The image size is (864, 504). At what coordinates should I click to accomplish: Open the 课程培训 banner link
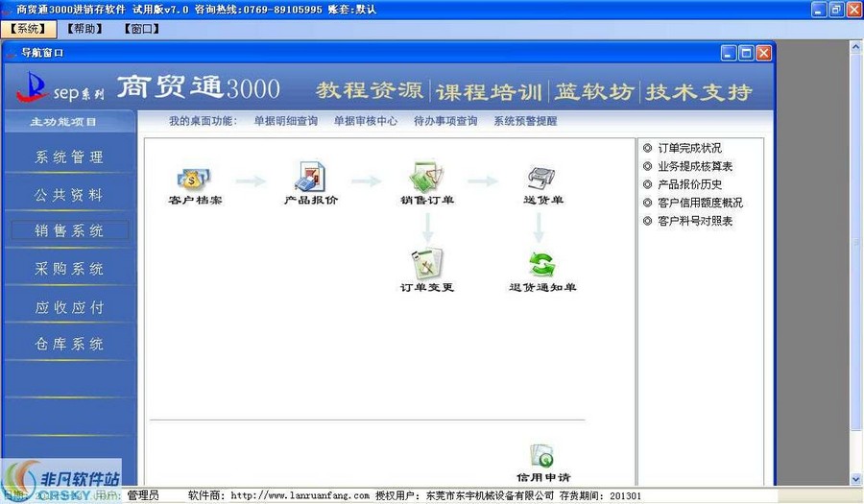489,91
